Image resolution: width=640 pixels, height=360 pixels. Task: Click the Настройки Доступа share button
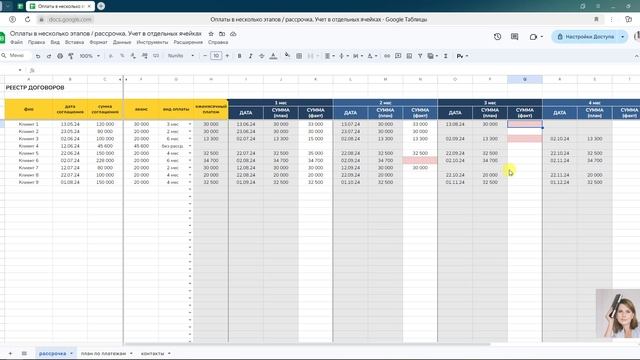click(586, 37)
